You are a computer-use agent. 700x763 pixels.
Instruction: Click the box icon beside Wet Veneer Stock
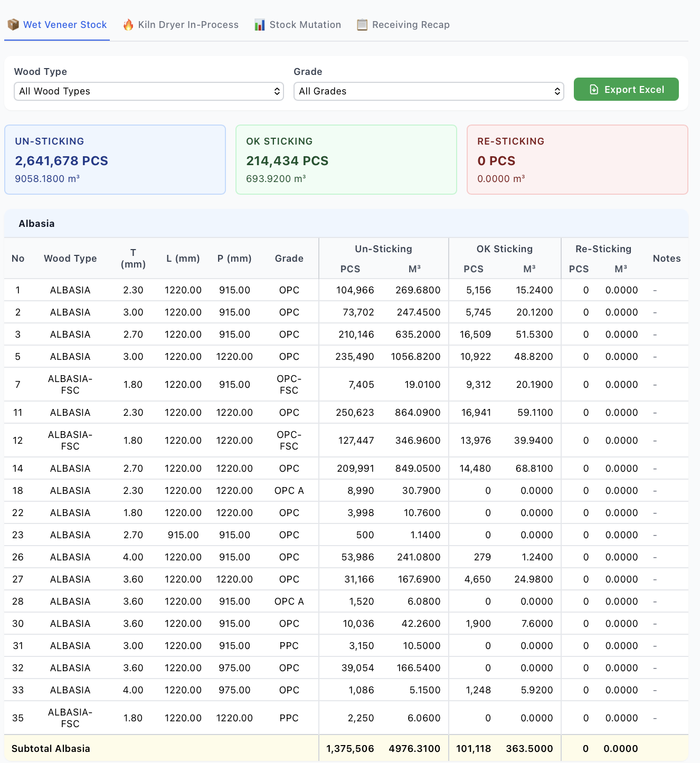point(13,25)
